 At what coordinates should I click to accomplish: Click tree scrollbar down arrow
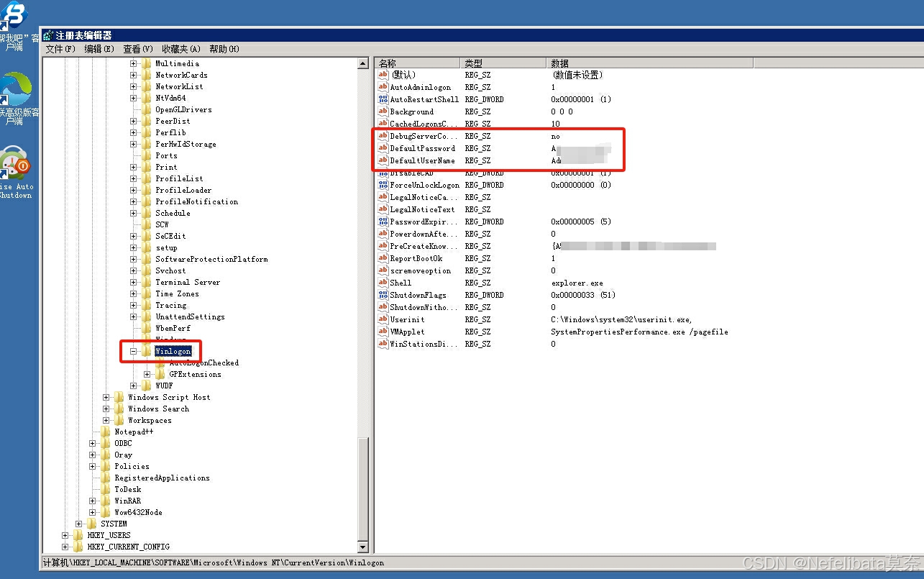[362, 547]
